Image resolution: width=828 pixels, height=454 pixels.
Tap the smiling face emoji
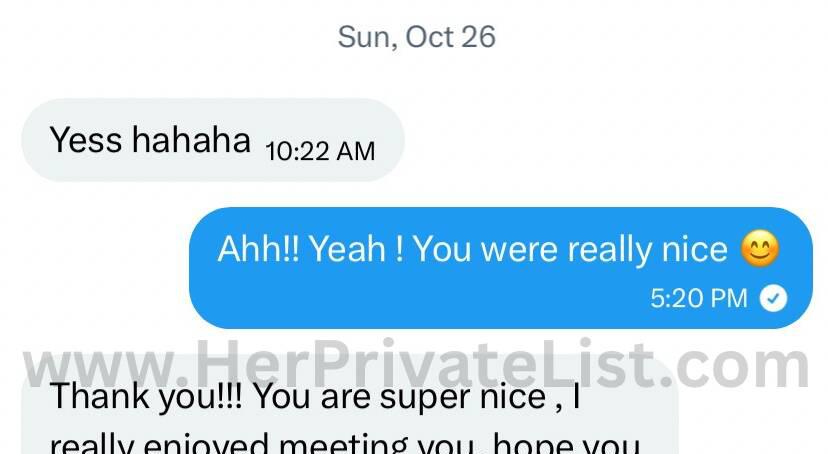click(x=760, y=249)
